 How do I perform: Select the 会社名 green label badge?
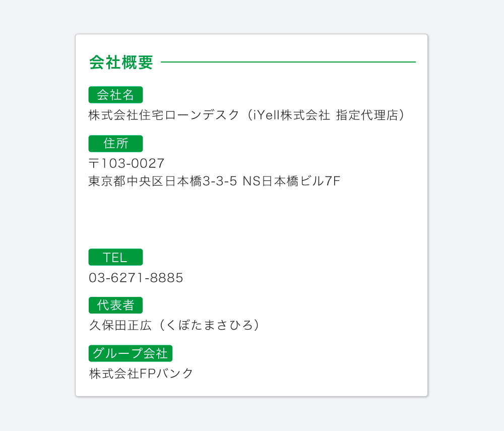tap(115, 95)
